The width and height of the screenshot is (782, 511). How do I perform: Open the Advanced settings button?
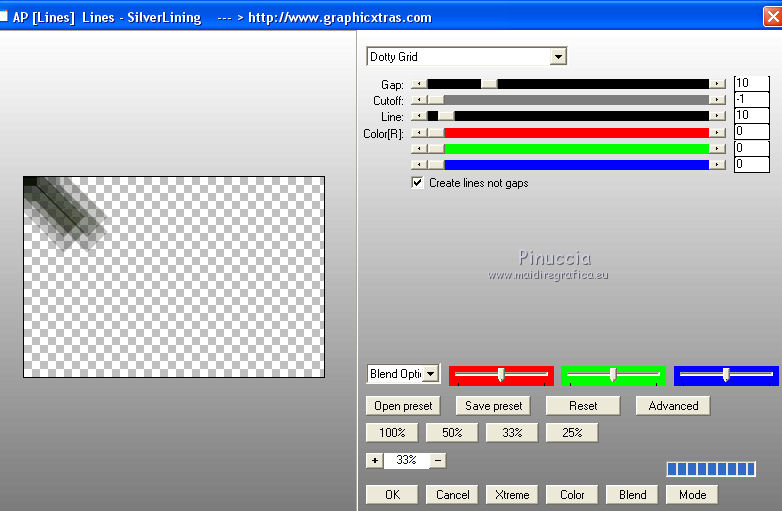coord(673,406)
